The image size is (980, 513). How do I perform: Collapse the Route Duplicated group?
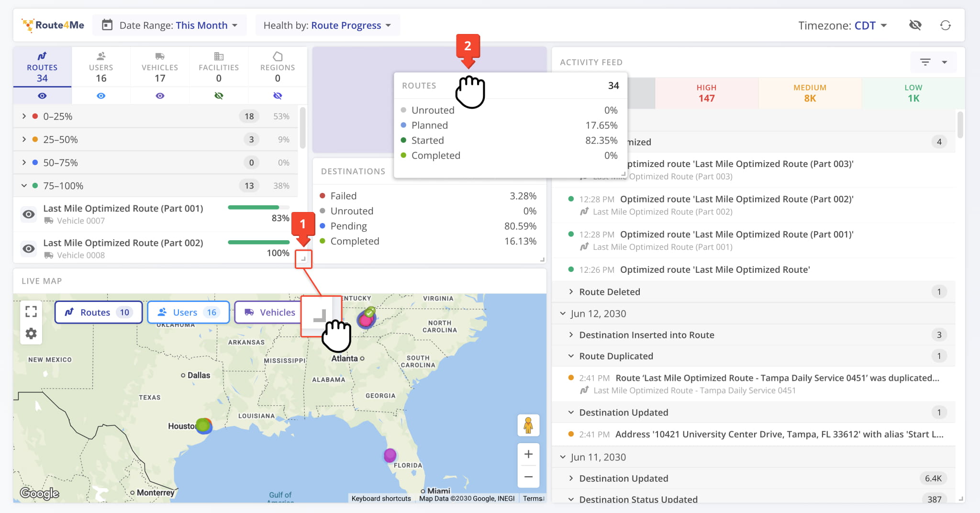coord(571,356)
